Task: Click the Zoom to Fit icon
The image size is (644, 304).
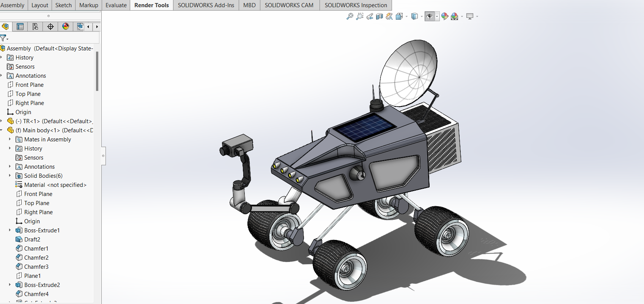Action: click(350, 16)
